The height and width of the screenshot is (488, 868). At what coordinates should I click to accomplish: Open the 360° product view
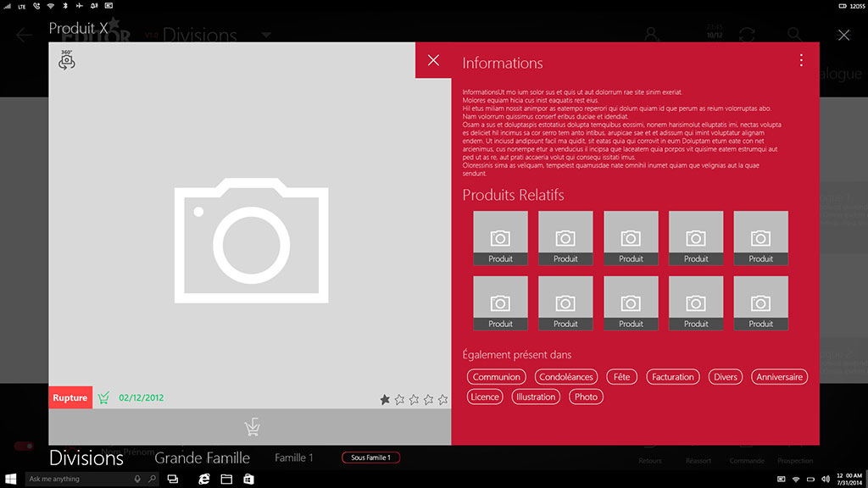[x=67, y=60]
